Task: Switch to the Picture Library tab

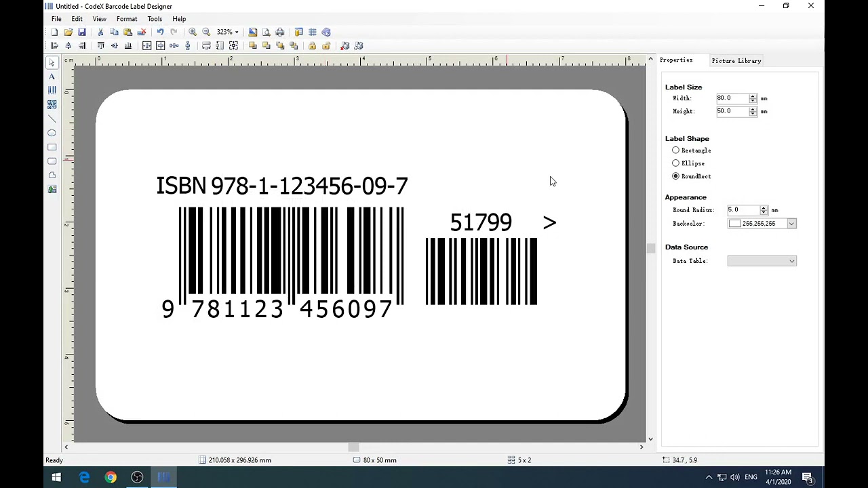Action: click(736, 61)
